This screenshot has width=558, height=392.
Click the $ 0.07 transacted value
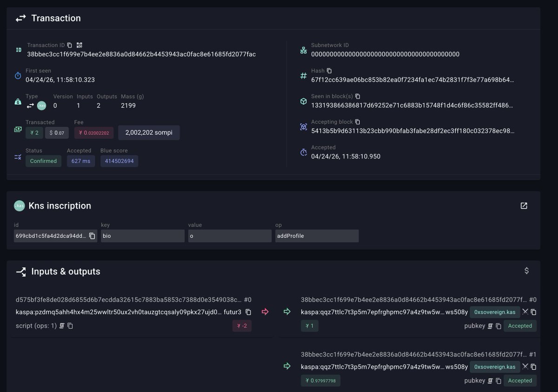coord(57,133)
